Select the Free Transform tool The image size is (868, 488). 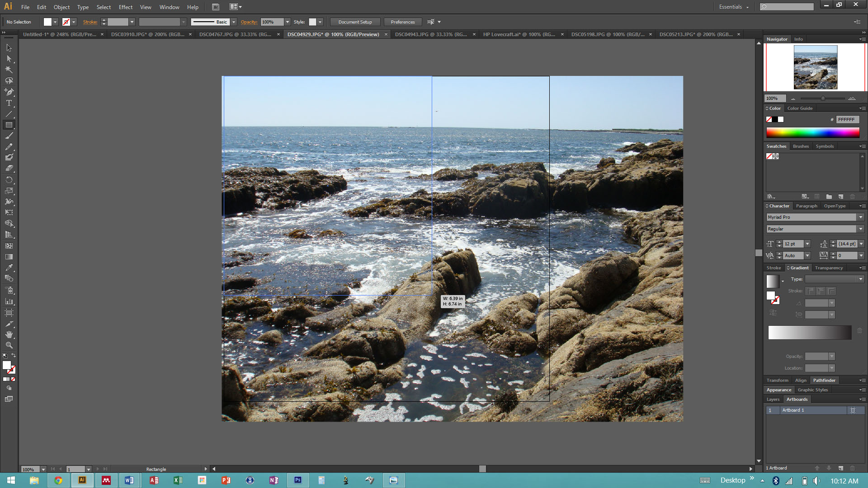9,212
